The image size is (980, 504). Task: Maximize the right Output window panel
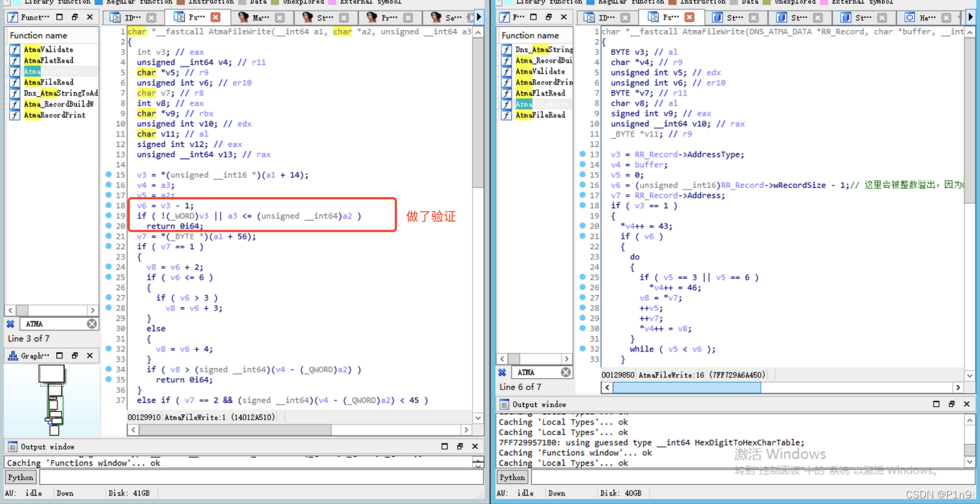[936, 404]
